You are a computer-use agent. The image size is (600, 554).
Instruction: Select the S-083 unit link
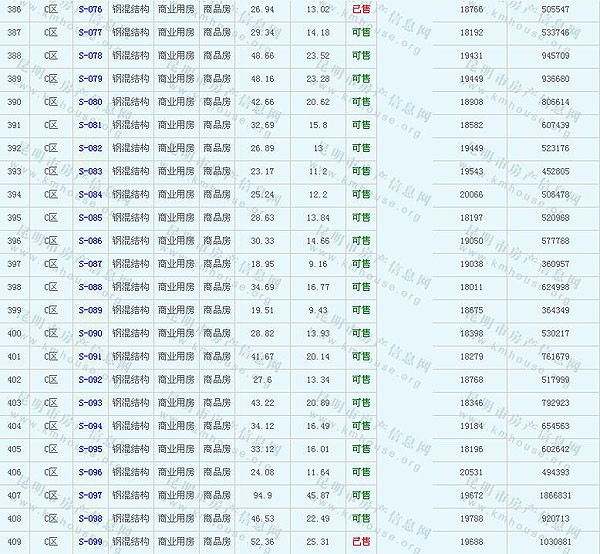coord(90,171)
